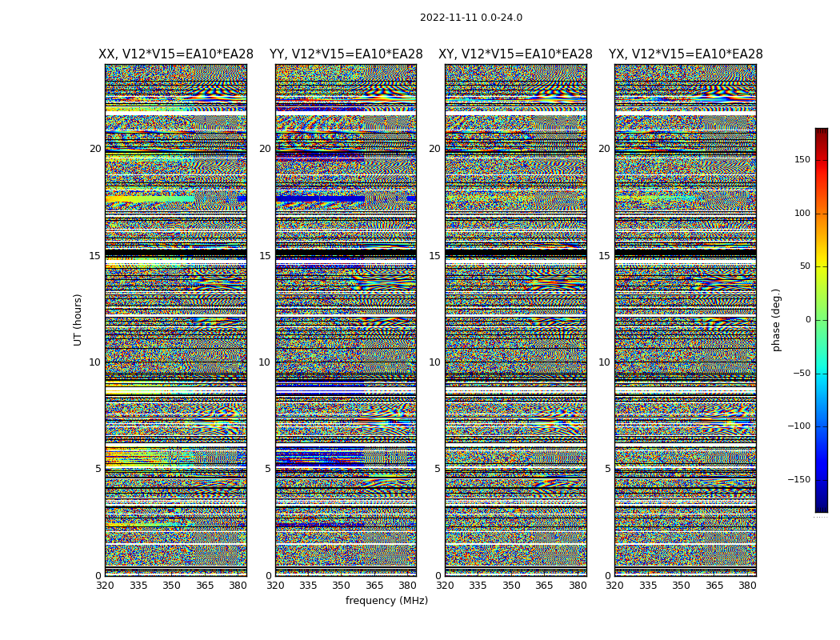This screenshot has width=840, height=640.
Task: Click the 335 MHz tick under XY plot
Action: tap(478, 586)
